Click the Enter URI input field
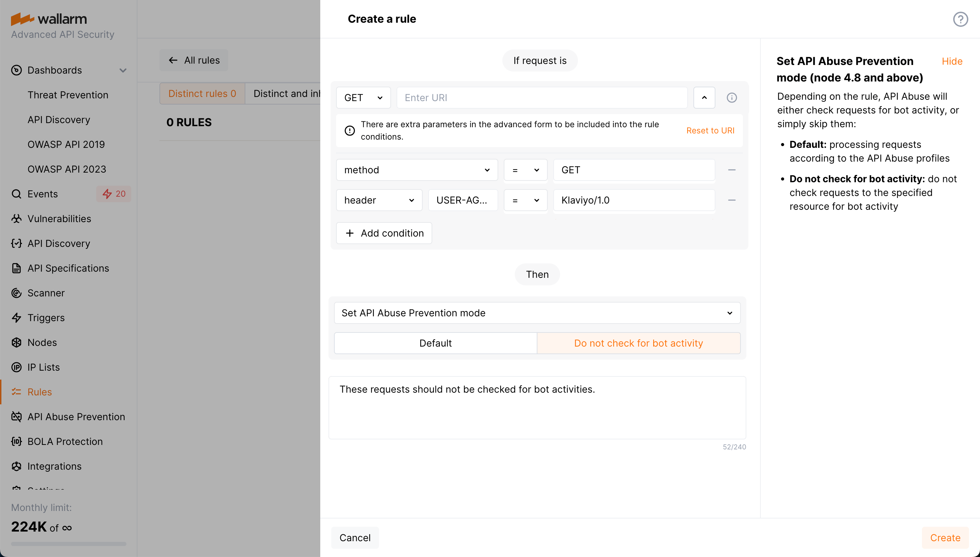 [542, 98]
